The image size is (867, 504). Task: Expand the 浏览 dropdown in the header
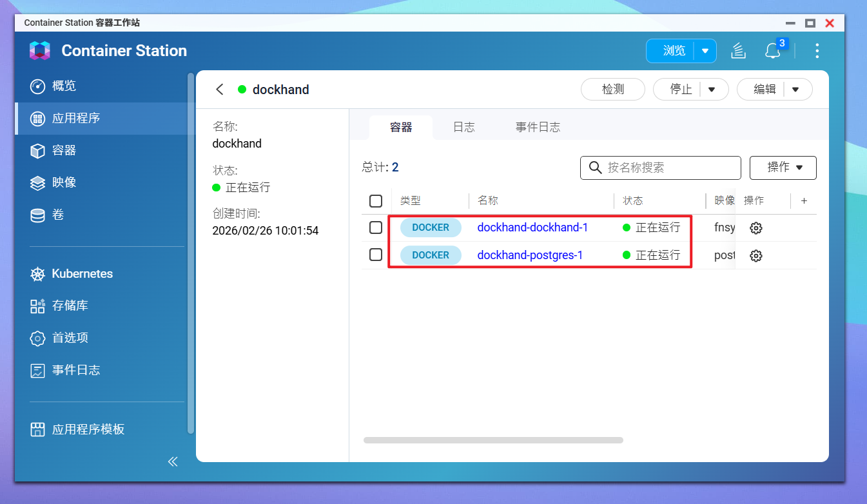(x=706, y=50)
